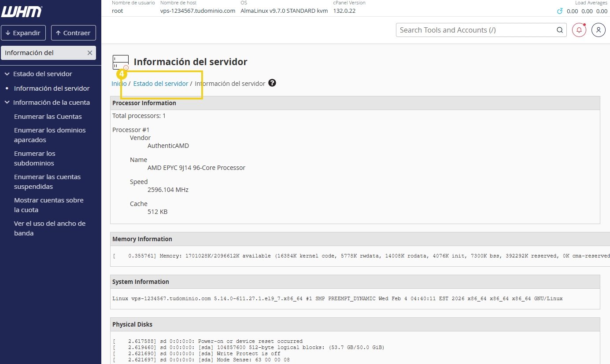This screenshot has width=610, height=364.
Task: Clear the sidebar search with X icon
Action: click(90, 53)
